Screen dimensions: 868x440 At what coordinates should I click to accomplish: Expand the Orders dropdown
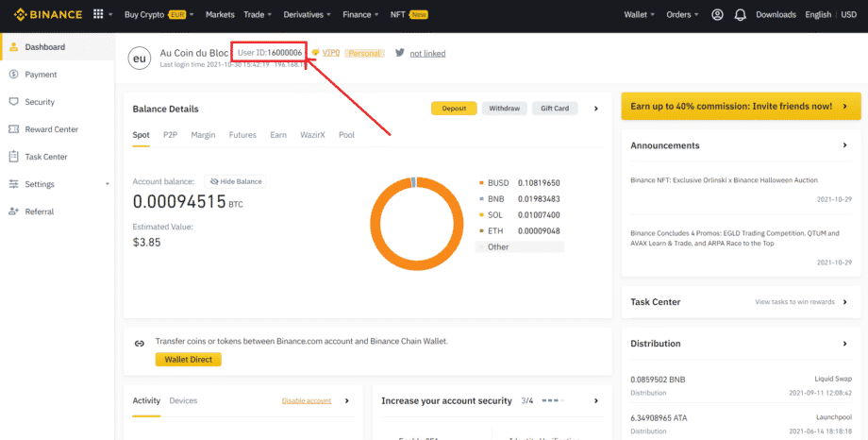(696, 15)
